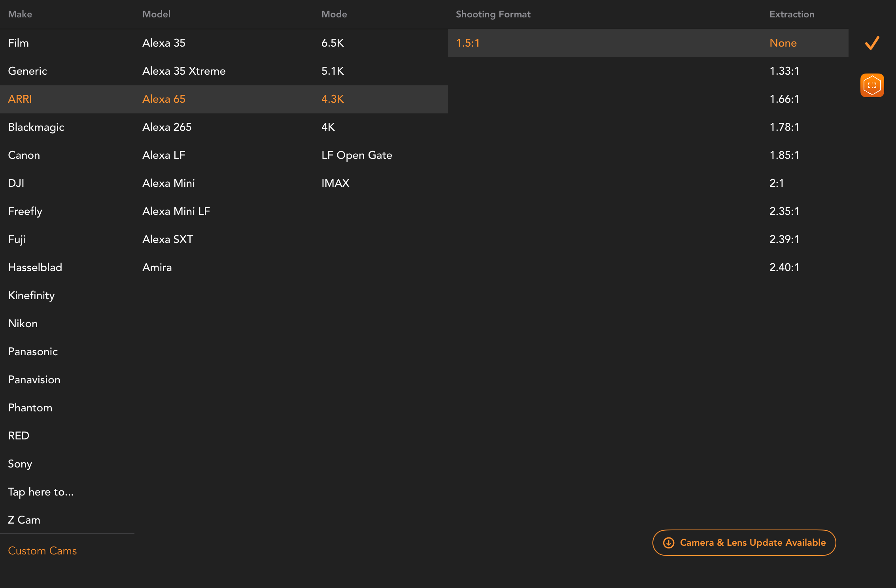This screenshot has width=896, height=588.
Task: Select RED make
Action: [67, 436]
